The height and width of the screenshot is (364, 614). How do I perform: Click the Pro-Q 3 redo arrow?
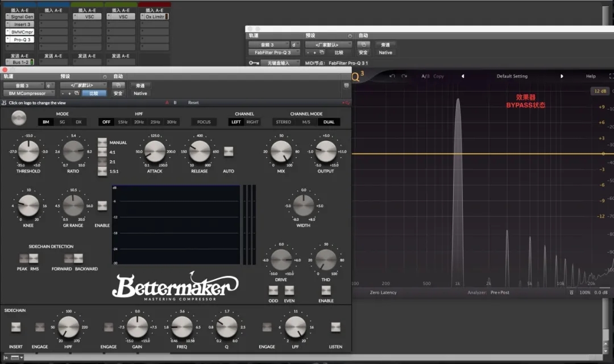[x=404, y=76]
